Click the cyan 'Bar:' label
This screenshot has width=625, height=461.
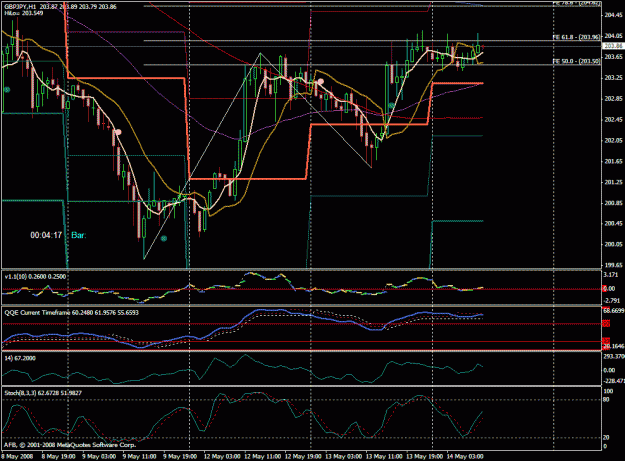(79, 235)
